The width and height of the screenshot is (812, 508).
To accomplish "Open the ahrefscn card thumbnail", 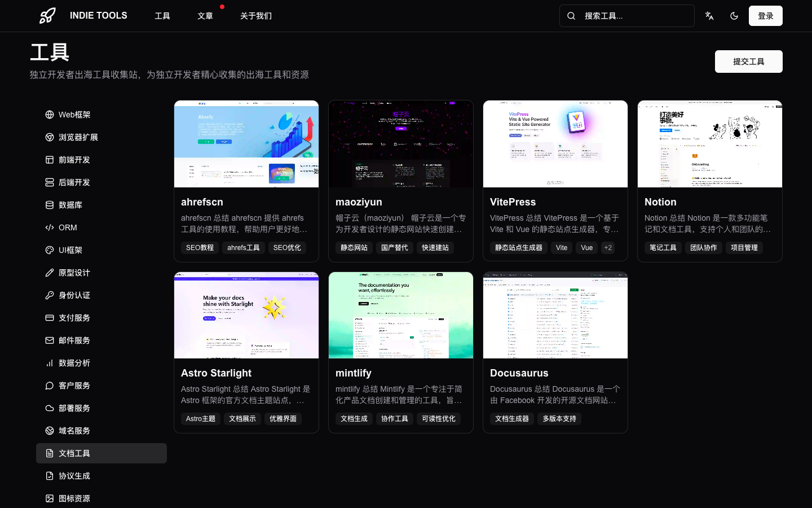I will pos(246,144).
